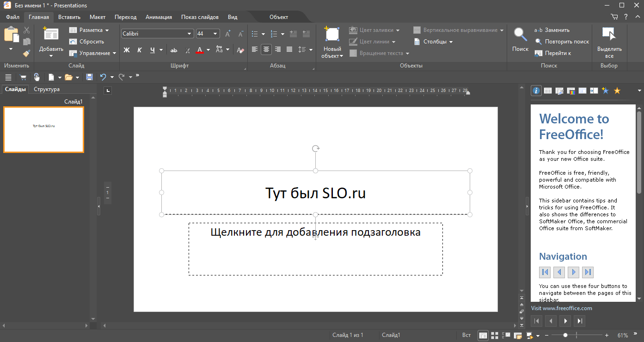Click the Copy icon below scissors
The height and width of the screenshot is (342, 644).
[x=26, y=42]
